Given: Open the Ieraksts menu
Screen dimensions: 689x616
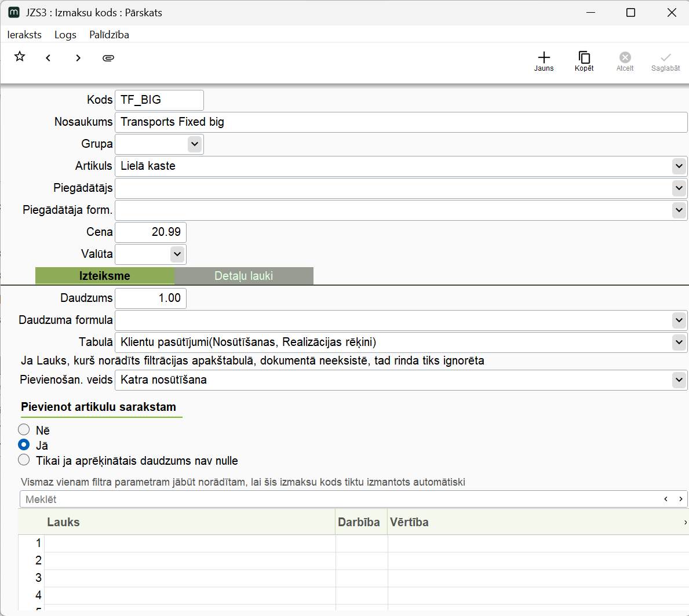Looking at the screenshot, I should [24, 35].
